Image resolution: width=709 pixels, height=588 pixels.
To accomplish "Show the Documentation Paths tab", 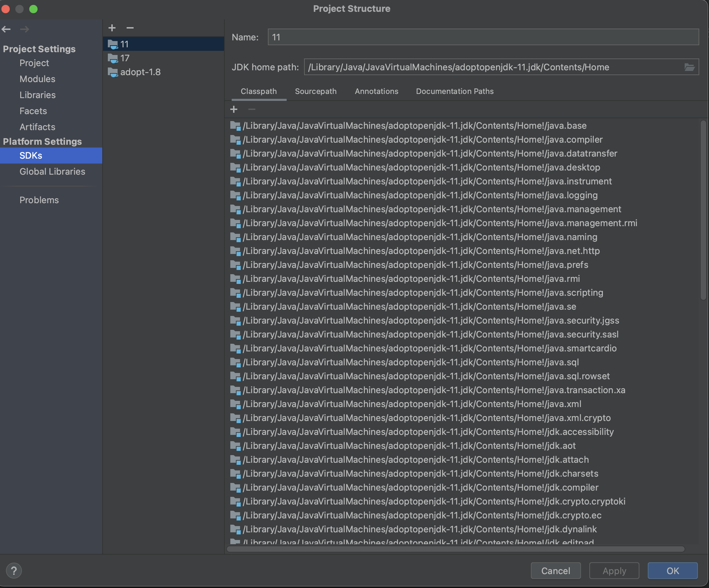I will point(454,92).
